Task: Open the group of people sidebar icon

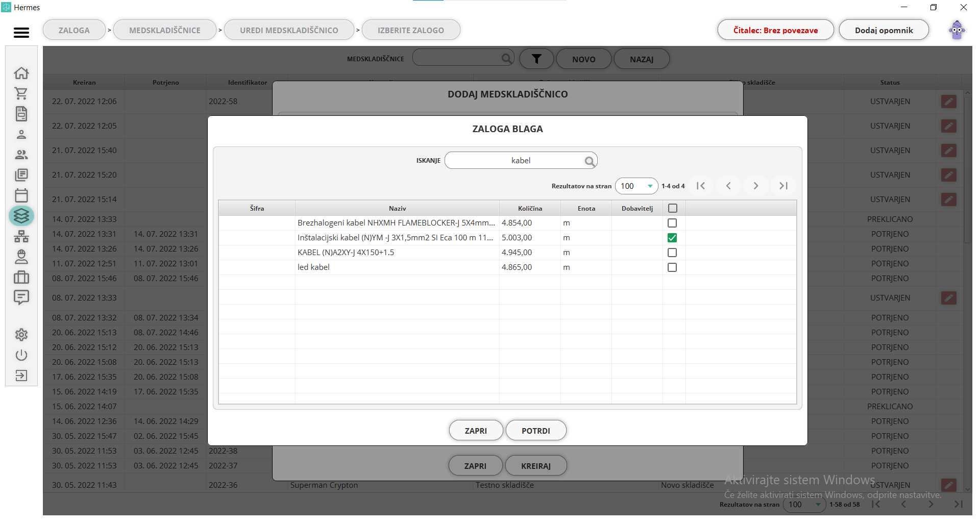Action: tap(21, 155)
